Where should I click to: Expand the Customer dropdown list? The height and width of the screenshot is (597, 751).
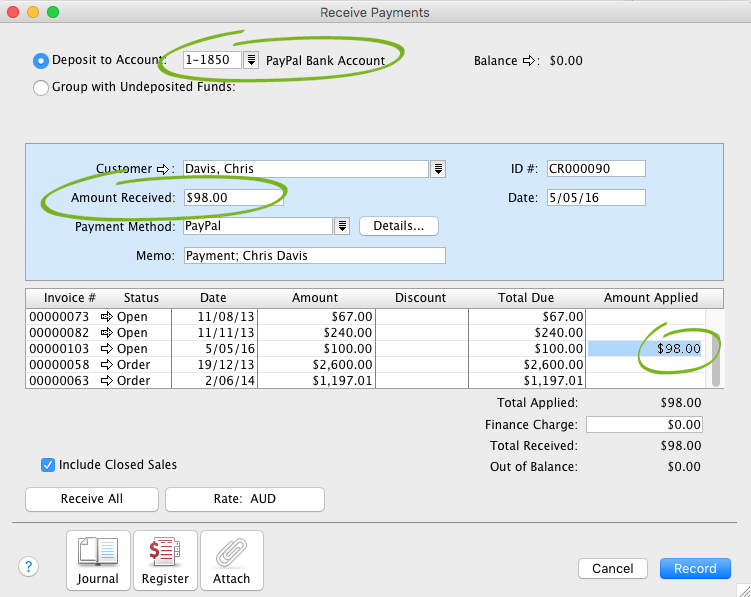tap(438, 169)
